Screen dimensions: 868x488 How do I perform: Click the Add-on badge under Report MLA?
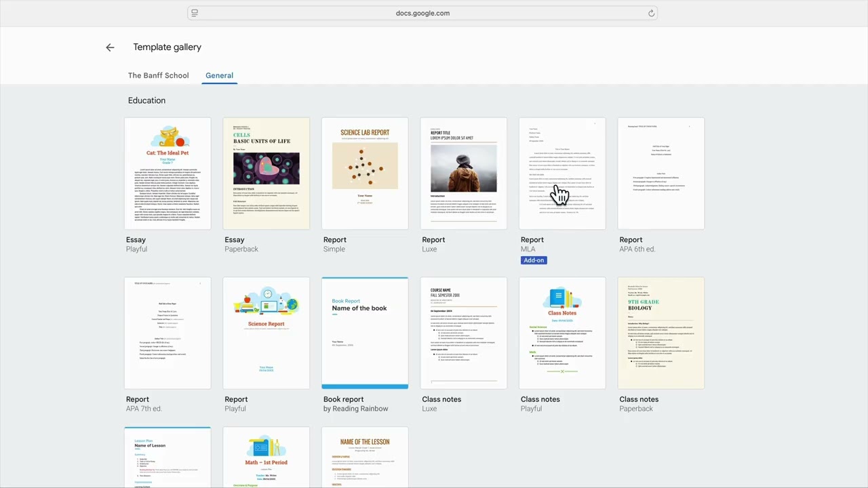pos(534,260)
